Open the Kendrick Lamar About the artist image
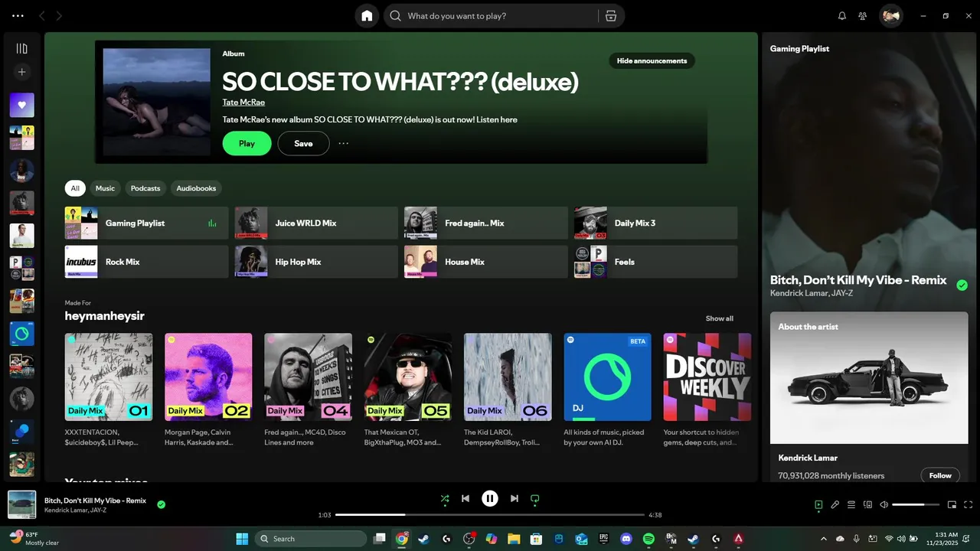Image resolution: width=980 pixels, height=551 pixels. point(869,377)
